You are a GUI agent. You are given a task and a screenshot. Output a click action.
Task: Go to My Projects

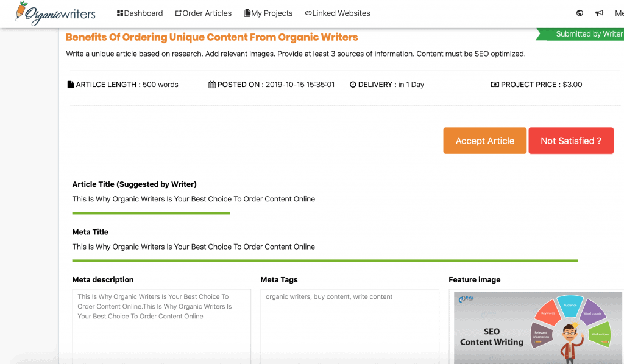tap(268, 13)
